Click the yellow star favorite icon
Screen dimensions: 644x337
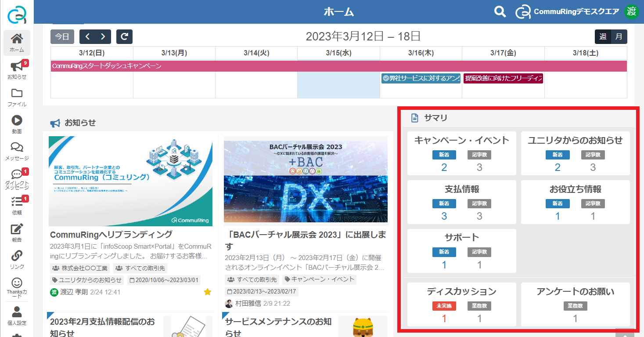208,292
